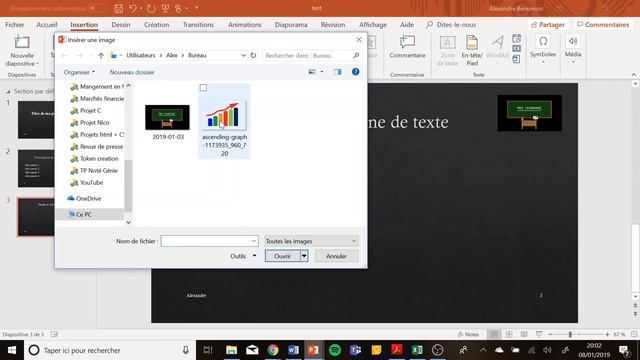Open the Révision ribbon tab
Viewport: 640px width, 360px height.
pos(333,25)
